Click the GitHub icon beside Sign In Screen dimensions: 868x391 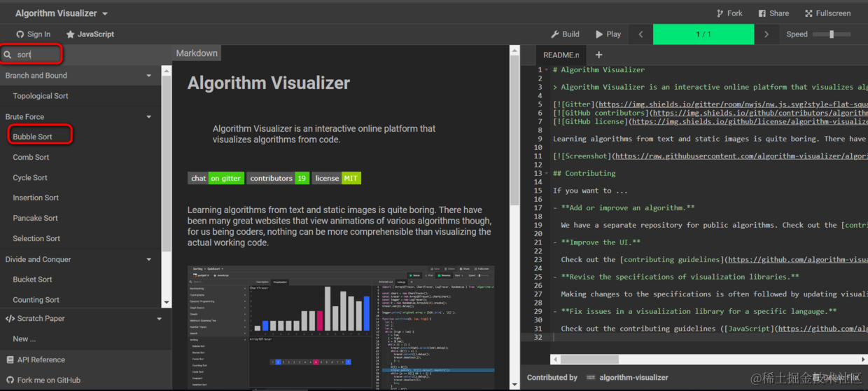[20, 34]
